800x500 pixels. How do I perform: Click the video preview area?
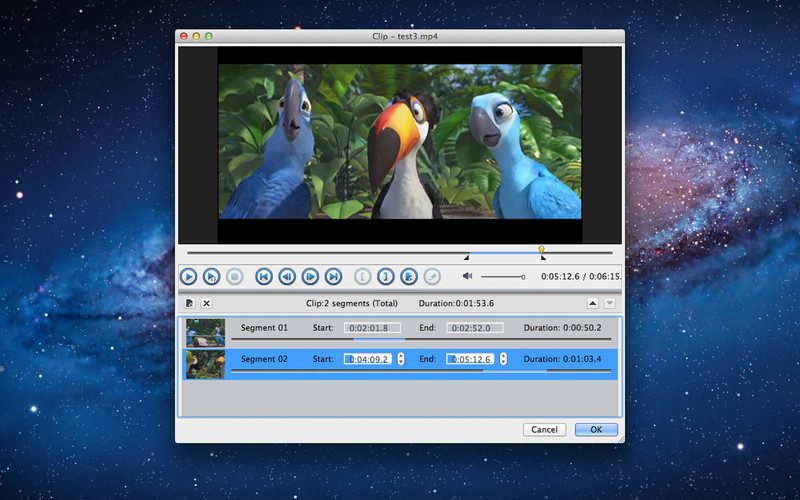400,145
